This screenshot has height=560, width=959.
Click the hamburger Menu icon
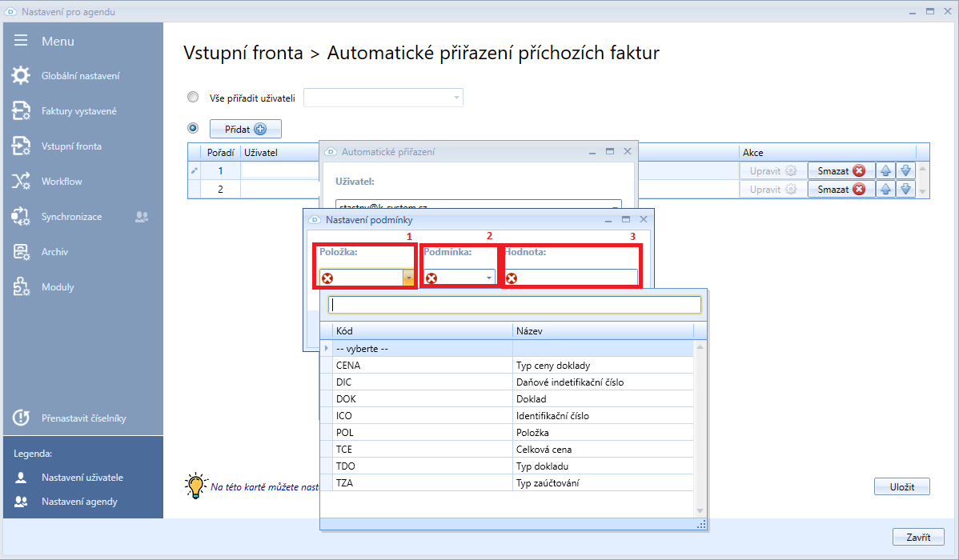point(21,41)
